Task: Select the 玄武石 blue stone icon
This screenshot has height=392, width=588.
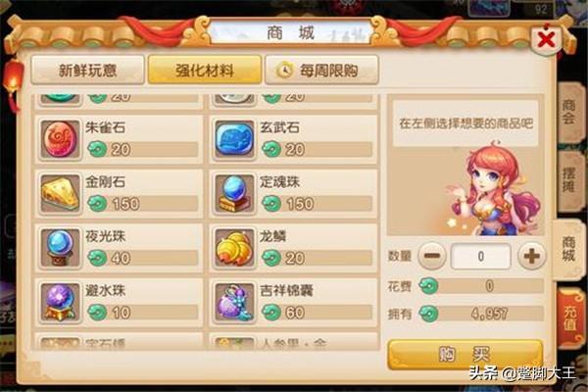Action: point(235,139)
